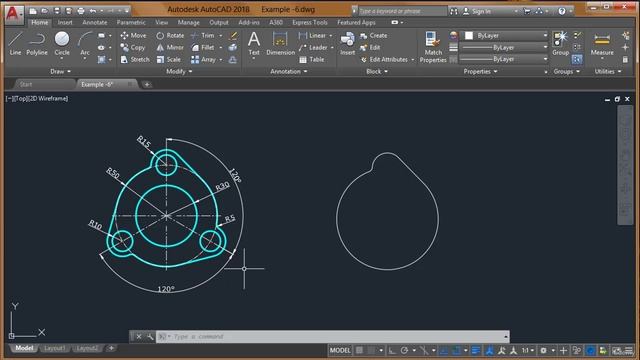Open the linetype ByLayer dropdown
640x360 pixels.
(504, 59)
